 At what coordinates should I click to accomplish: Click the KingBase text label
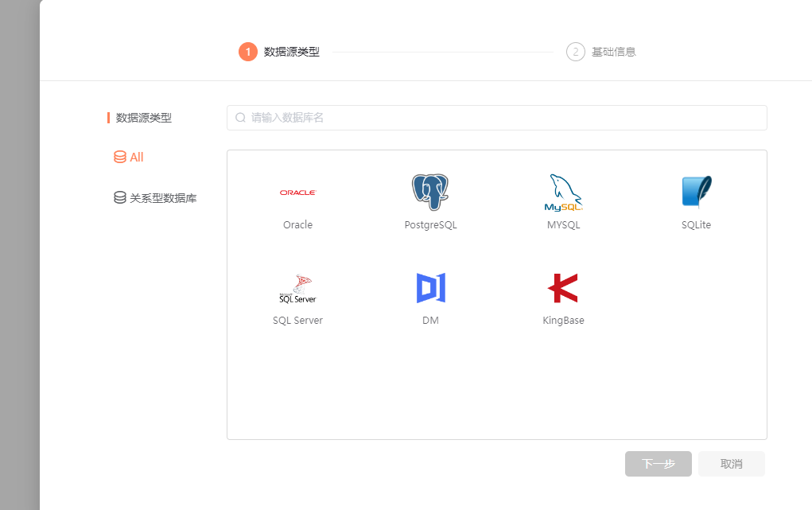coord(563,321)
